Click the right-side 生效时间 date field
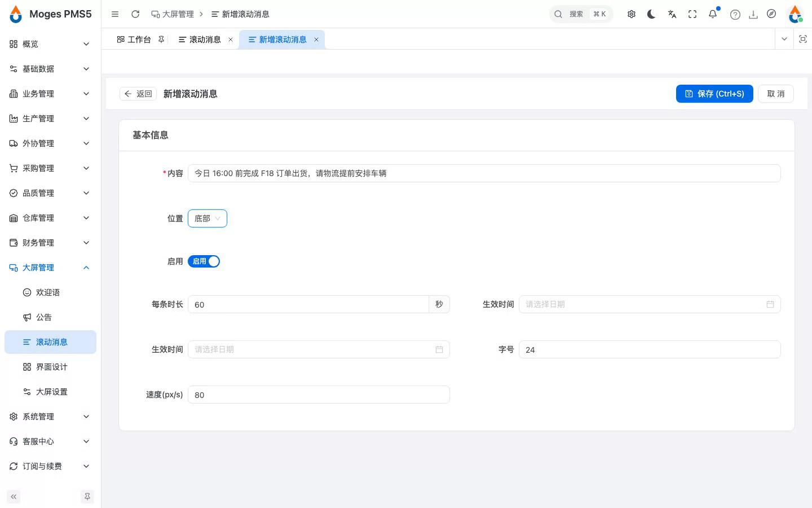The height and width of the screenshot is (508, 812). coord(650,304)
